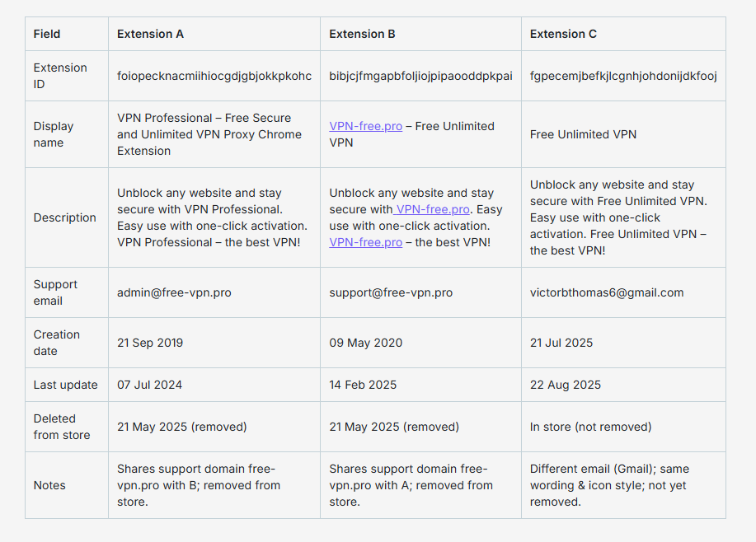Click the "Deleted from store" row label
Image resolution: width=756 pixels, height=542 pixels.
point(61,427)
